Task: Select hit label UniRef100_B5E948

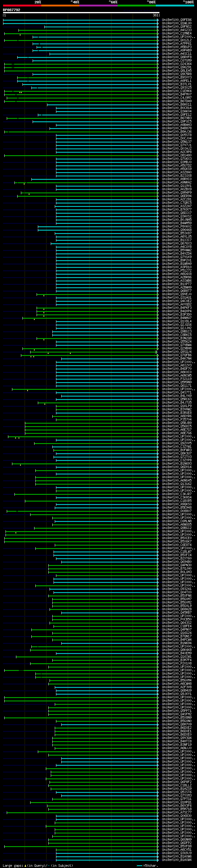Action: click(x=177, y=507)
